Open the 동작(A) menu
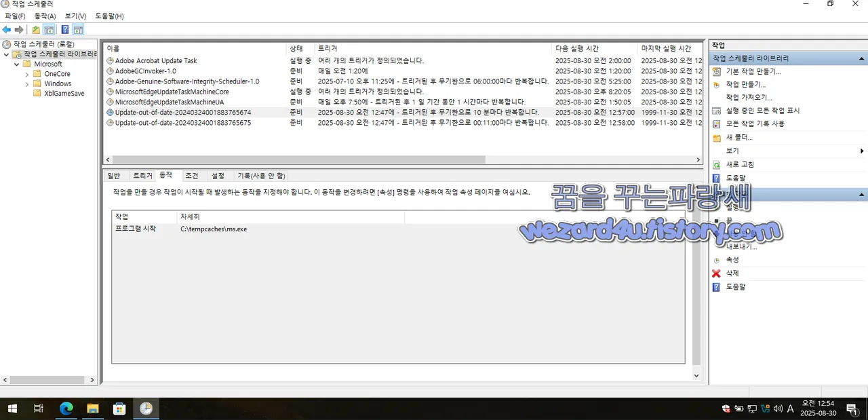This screenshot has height=420, width=868. tap(45, 16)
